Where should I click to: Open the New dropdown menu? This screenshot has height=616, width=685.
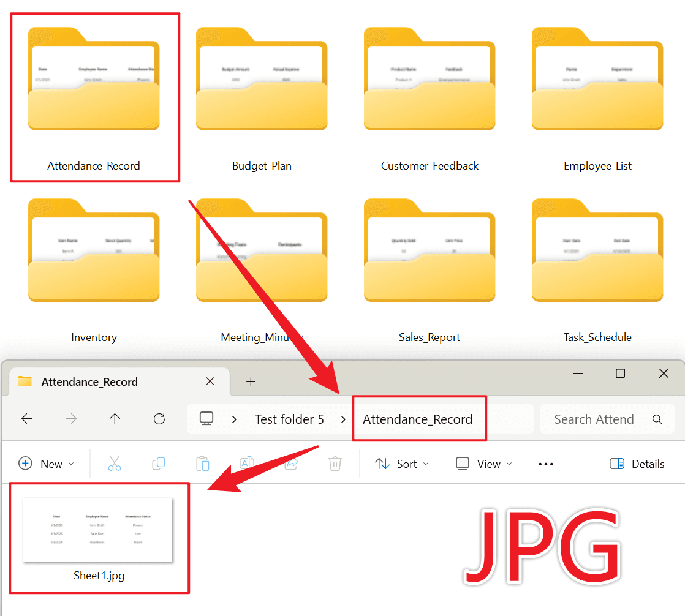pos(47,464)
